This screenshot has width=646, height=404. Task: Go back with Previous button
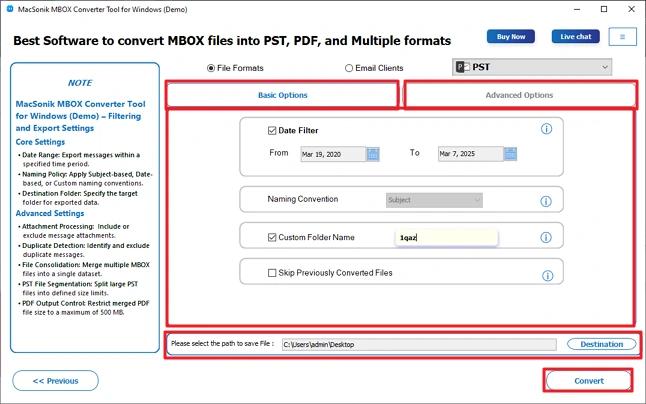point(56,381)
